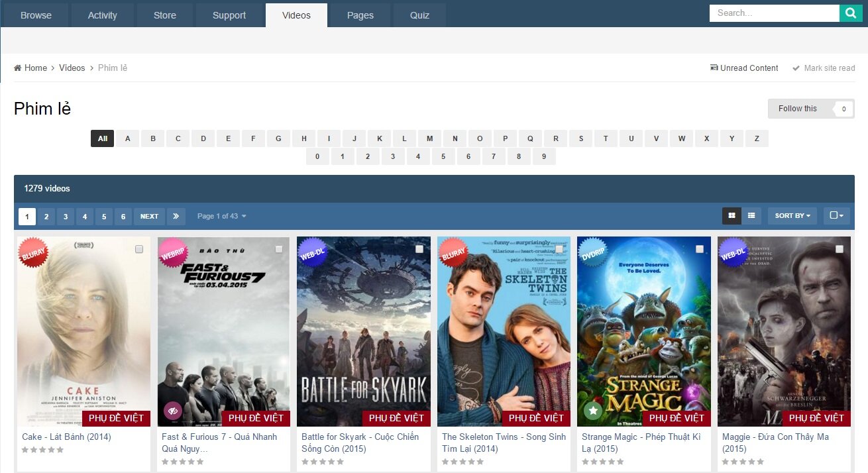Filter videos by letter M
This screenshot has height=473, width=868.
pos(430,138)
